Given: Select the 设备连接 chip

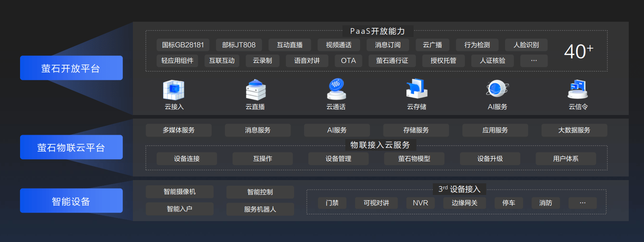Looking at the screenshot, I should click(x=187, y=159).
